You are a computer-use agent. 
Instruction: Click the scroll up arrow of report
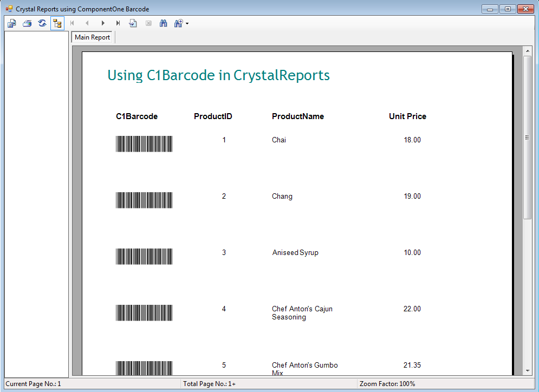[528, 50]
